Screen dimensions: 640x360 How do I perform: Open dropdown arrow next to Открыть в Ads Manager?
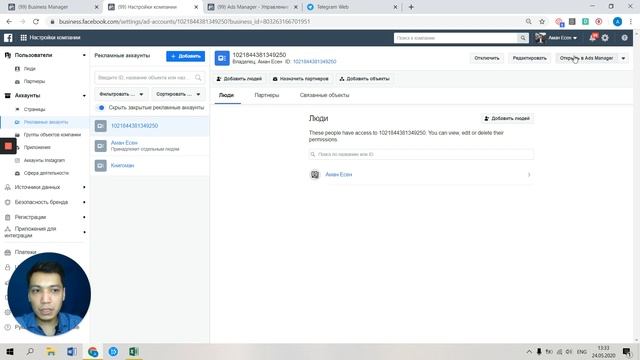(623, 58)
